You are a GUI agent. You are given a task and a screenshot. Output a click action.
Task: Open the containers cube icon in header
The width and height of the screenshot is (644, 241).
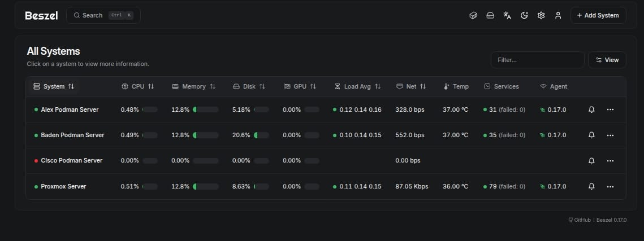click(473, 16)
